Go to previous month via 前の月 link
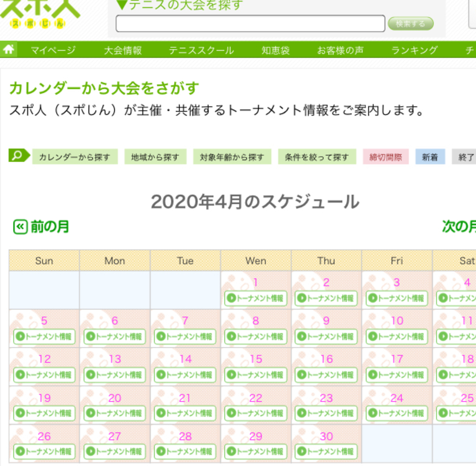This screenshot has width=476, height=466. (x=49, y=227)
